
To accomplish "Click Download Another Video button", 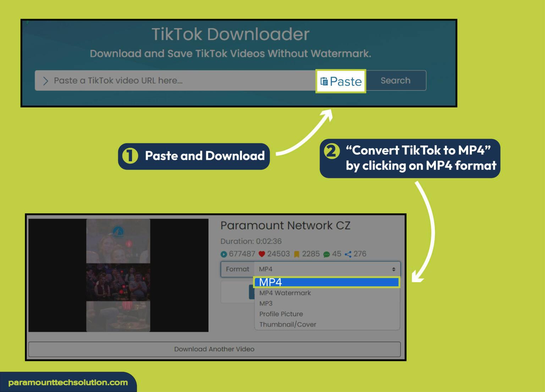I will [x=214, y=349].
